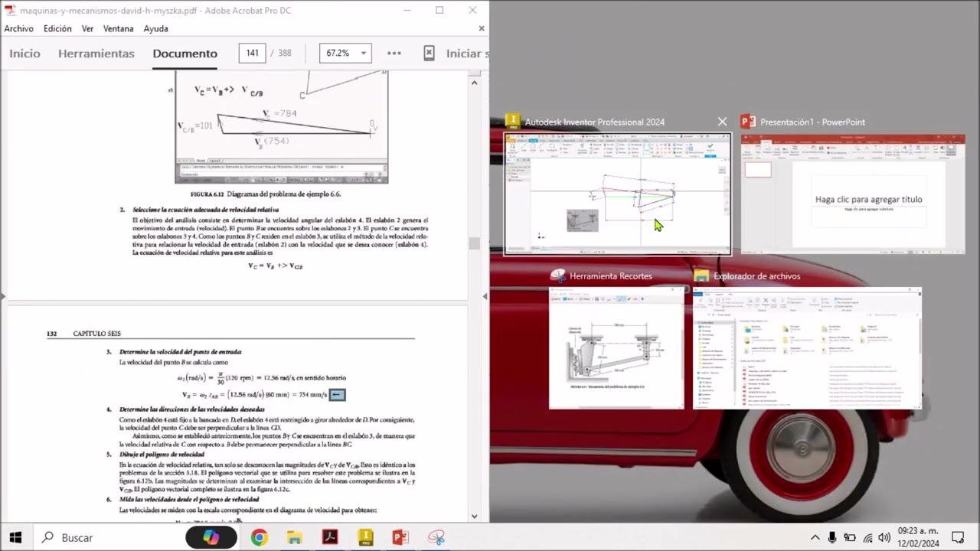Click the Adobe Acrobat taskbar icon

pos(330,537)
